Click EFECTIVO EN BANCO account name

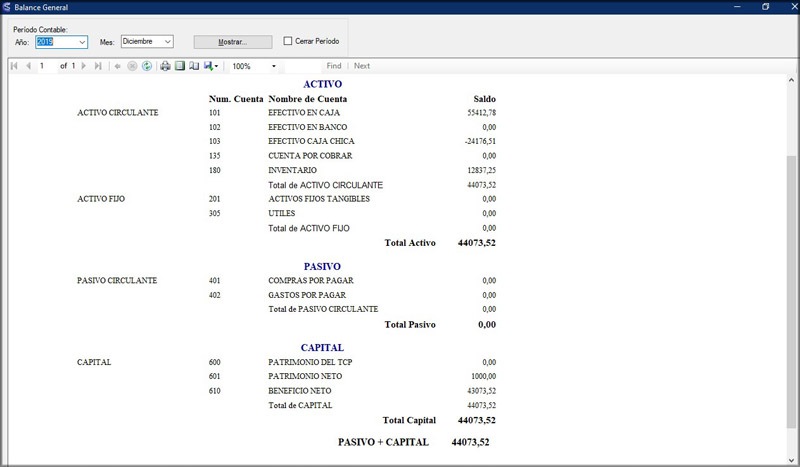[308, 127]
